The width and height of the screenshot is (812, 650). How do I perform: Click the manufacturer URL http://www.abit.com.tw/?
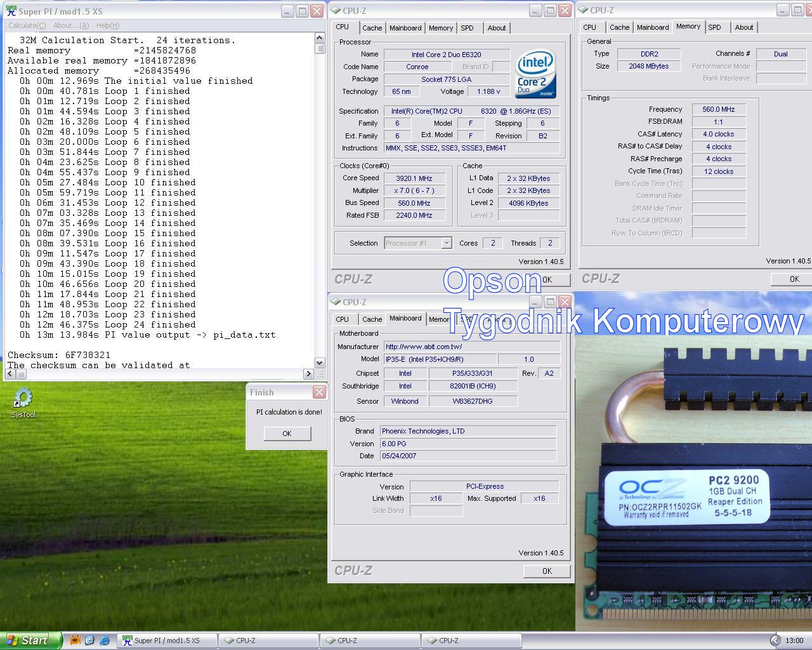click(472, 347)
